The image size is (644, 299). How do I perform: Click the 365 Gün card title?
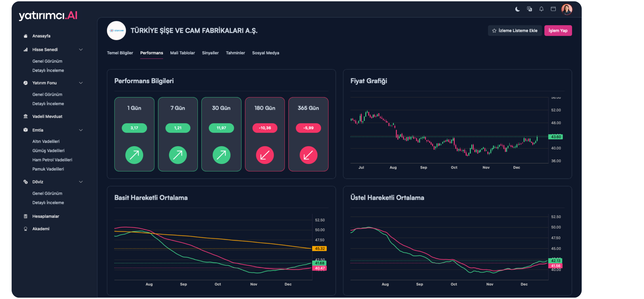[308, 108]
